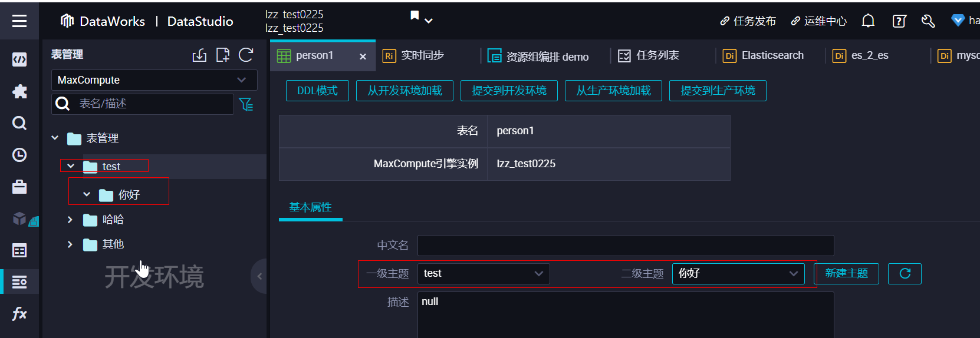
Task: Open the notifications bell
Action: pos(868,21)
